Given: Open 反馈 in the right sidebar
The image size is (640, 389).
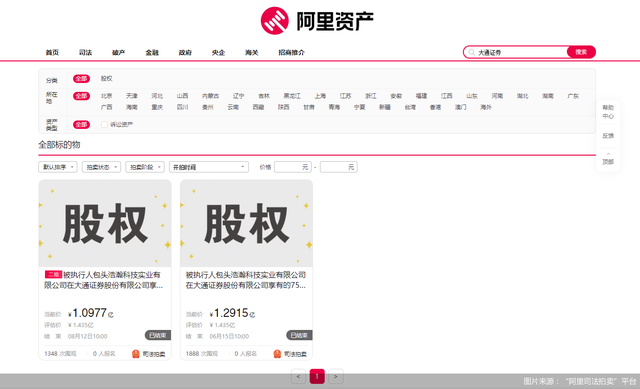Looking at the screenshot, I should [608, 136].
